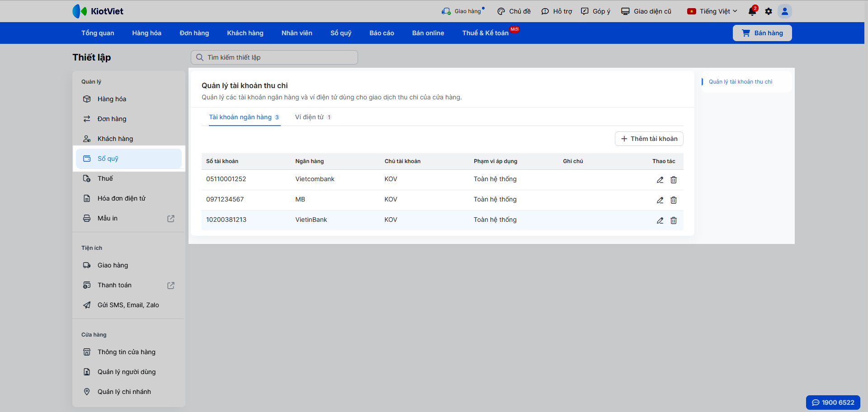Image resolution: width=868 pixels, height=412 pixels.
Task: Edit the VietinBank account row
Action: 660,220
